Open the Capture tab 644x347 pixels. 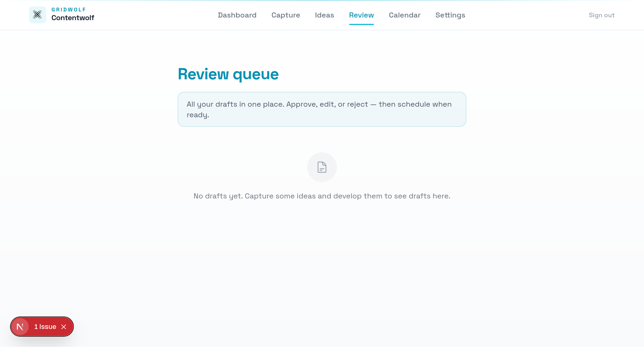tap(286, 15)
